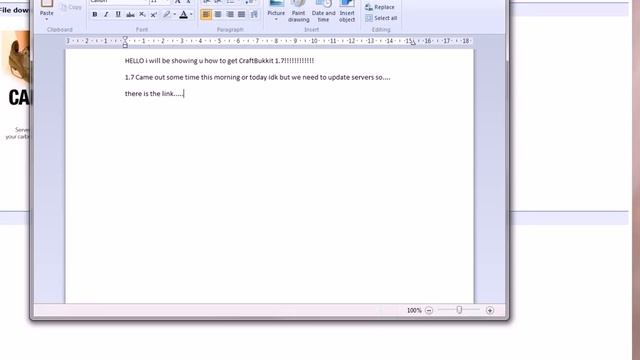
Task: Center align the text
Action: (x=218, y=15)
